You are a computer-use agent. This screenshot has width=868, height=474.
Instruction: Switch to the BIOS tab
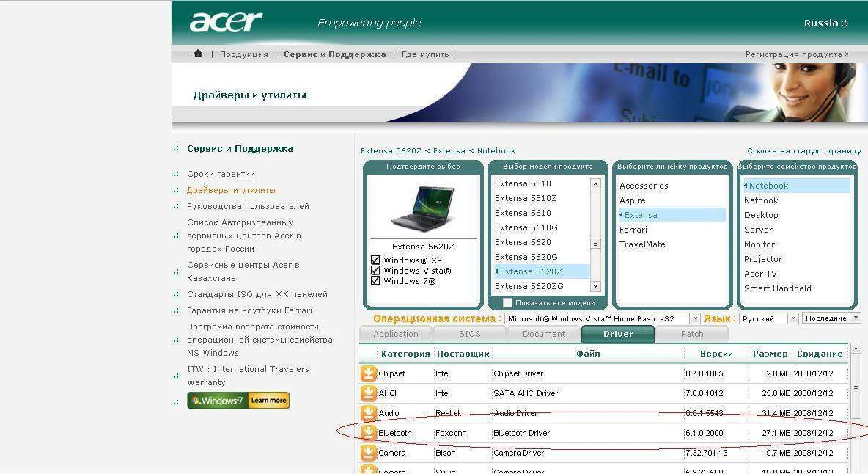[x=469, y=334]
